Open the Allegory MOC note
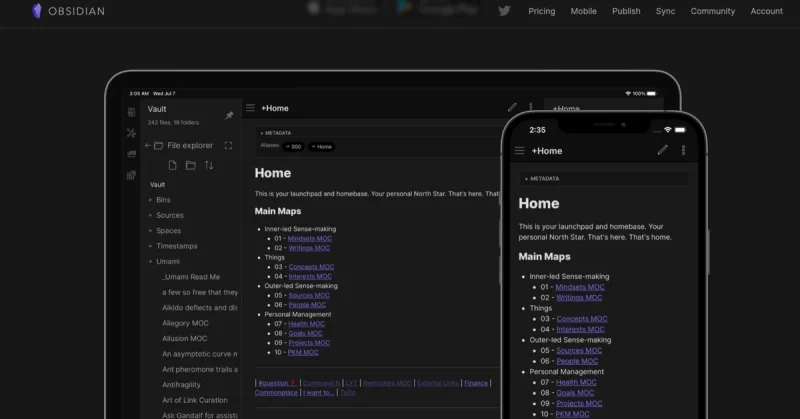Viewport: 800px width, 419px height. (x=185, y=323)
